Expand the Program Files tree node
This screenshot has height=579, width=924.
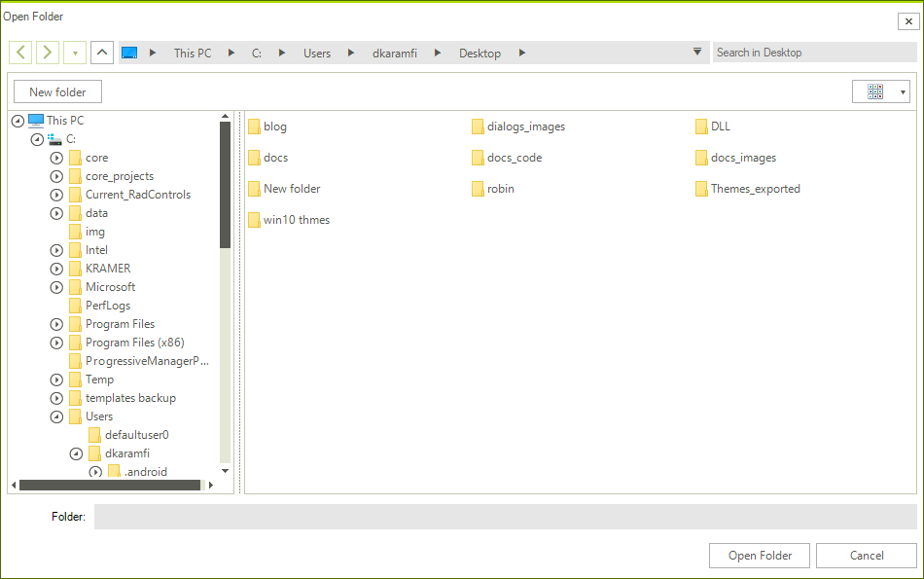(x=55, y=323)
